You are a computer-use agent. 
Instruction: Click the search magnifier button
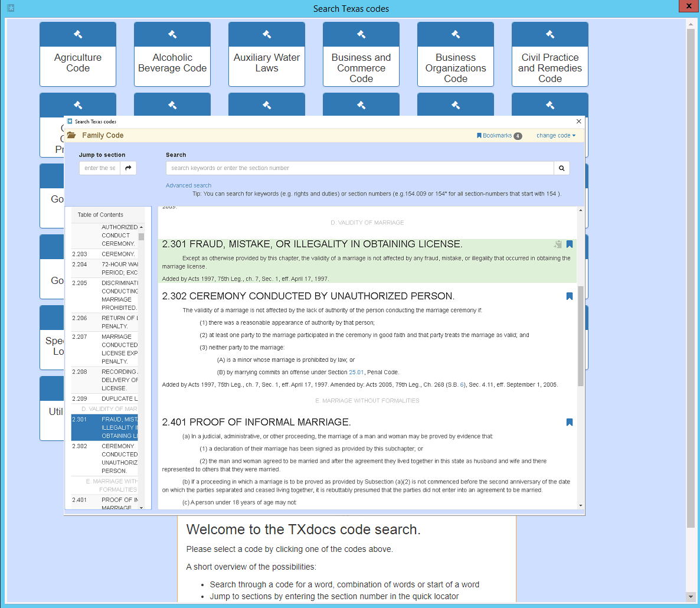tap(561, 168)
